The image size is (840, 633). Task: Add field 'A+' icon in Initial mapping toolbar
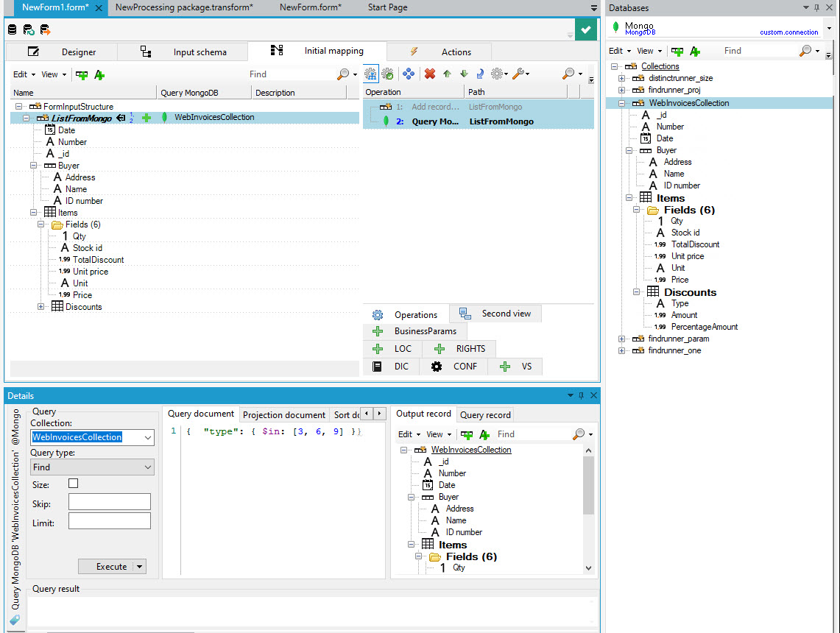[99, 75]
